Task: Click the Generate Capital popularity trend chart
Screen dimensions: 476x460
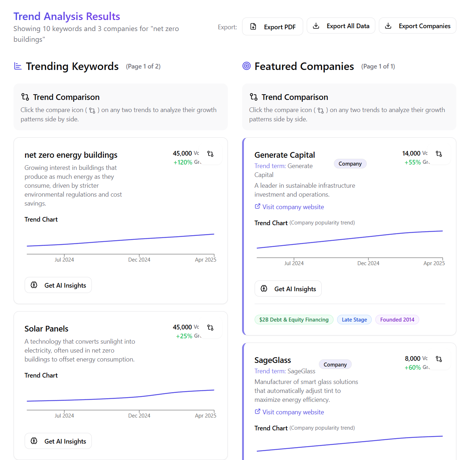Action: (x=350, y=248)
